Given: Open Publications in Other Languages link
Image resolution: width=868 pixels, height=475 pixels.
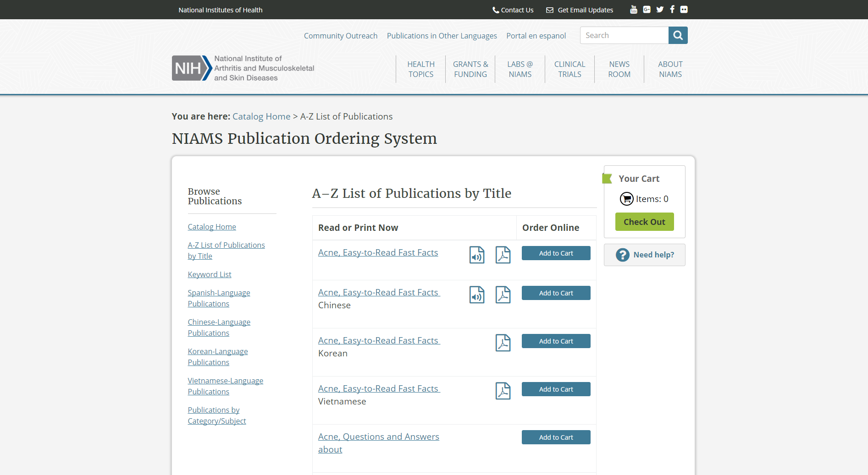Looking at the screenshot, I should 442,36.
